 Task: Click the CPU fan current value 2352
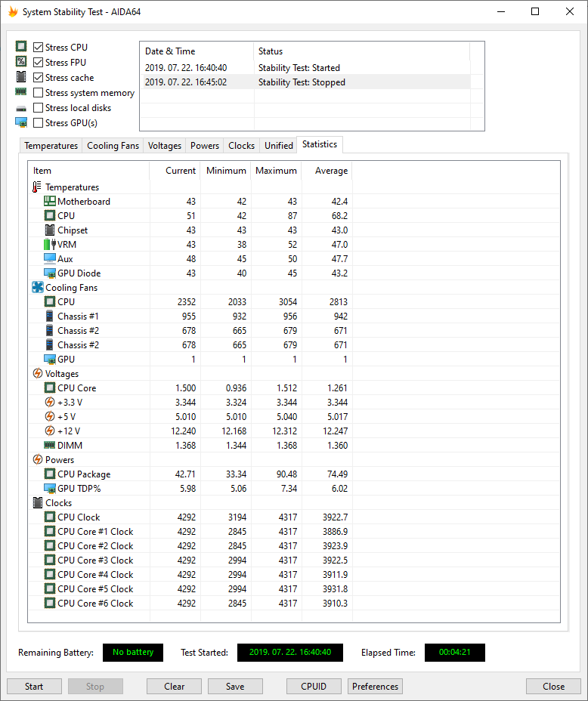point(187,301)
